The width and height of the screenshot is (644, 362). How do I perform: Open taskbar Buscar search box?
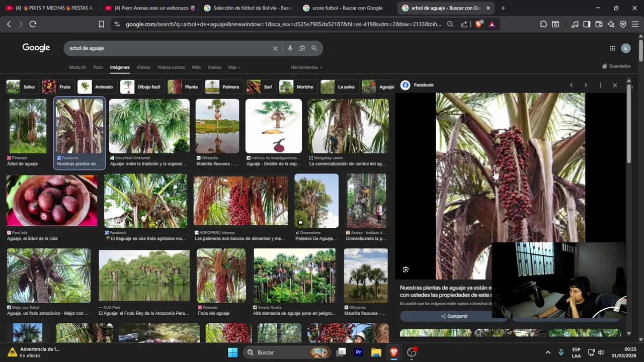[287, 352]
